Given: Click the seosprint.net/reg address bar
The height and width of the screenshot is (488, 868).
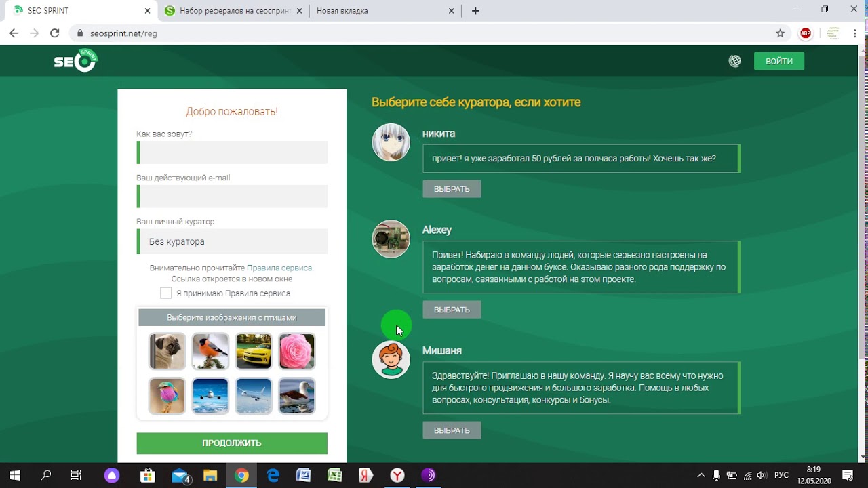Looking at the screenshot, I should 431,33.
